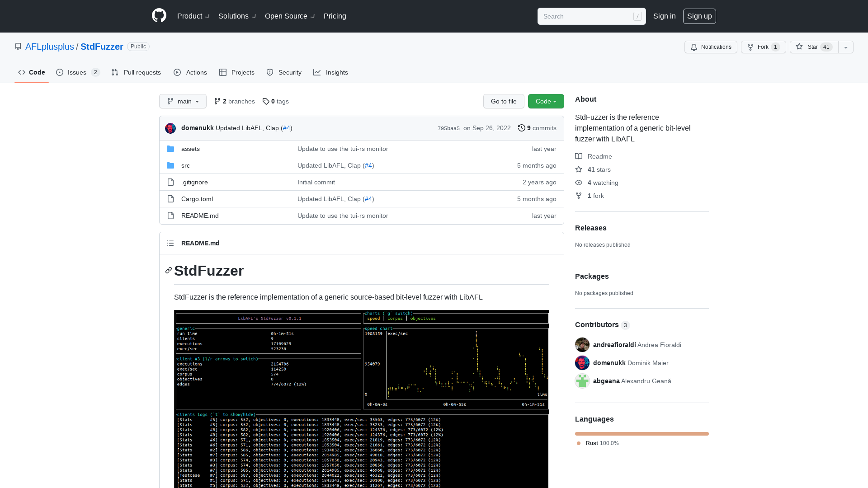Screen dimensions: 868x488
Task: Click the branch icon next to 2 branches
Action: [217, 101]
